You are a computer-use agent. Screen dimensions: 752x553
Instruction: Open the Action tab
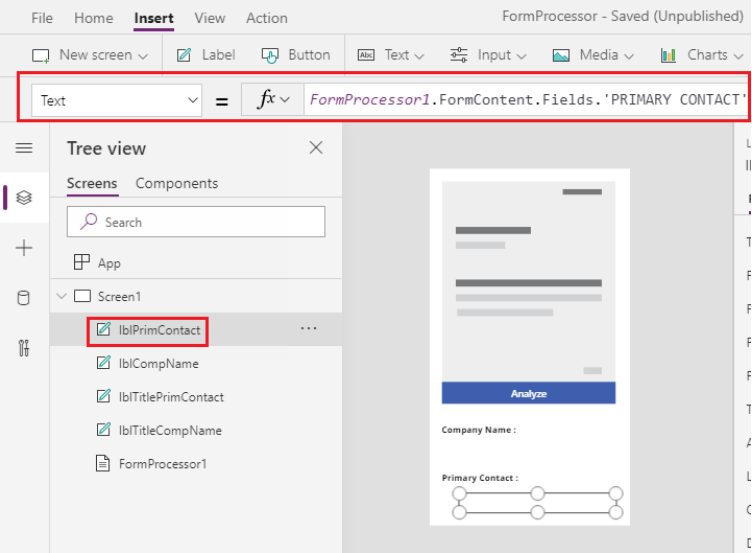pos(267,18)
